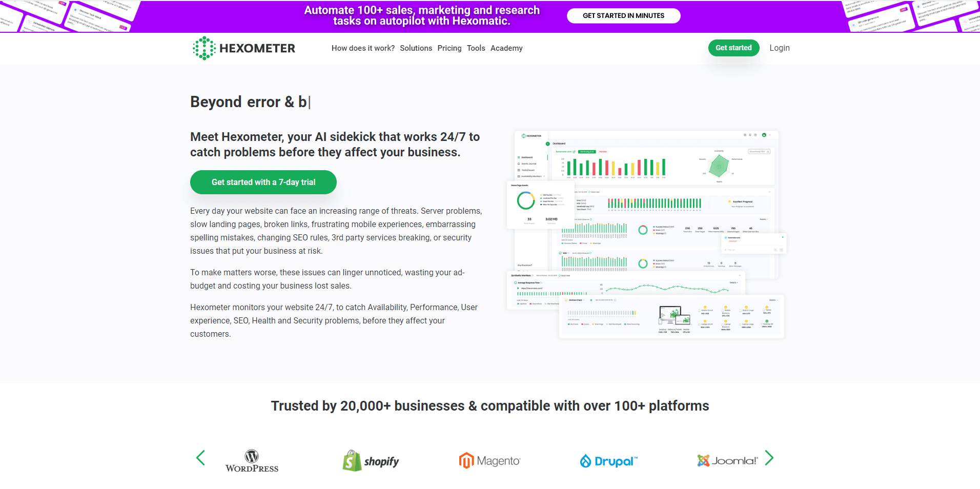Click the 'Beyond error &' heading

click(x=251, y=102)
